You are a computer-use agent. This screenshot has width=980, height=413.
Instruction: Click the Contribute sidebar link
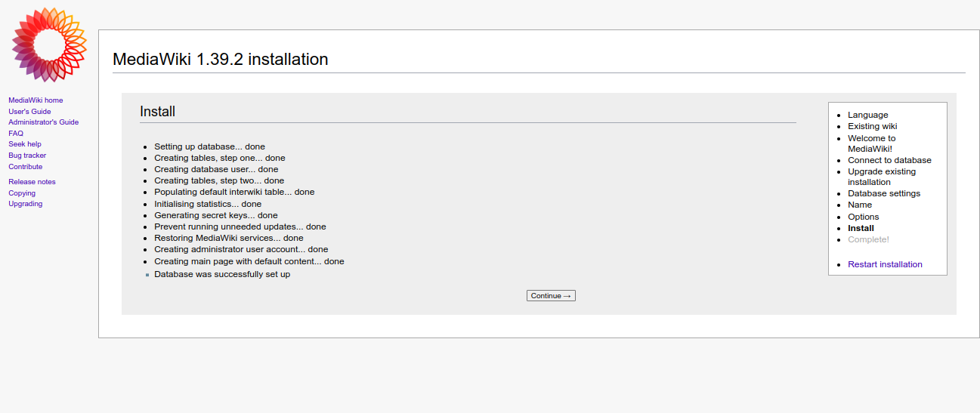[x=26, y=167]
